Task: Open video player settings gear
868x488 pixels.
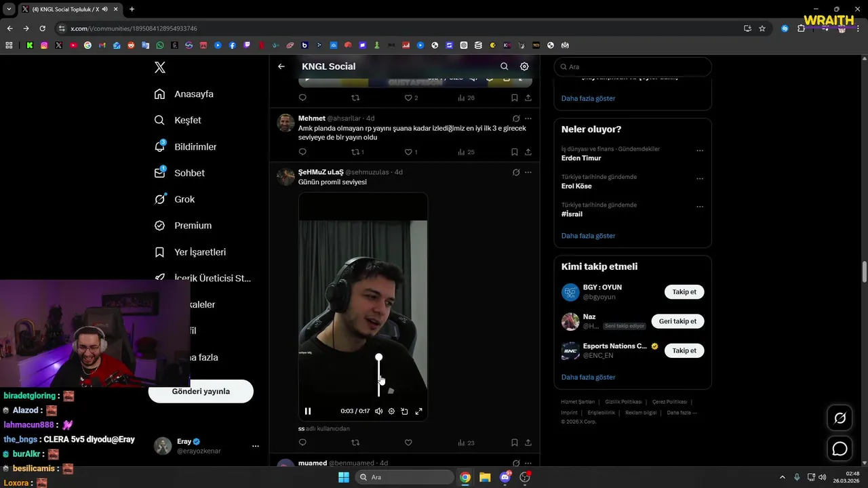Action: [391, 411]
